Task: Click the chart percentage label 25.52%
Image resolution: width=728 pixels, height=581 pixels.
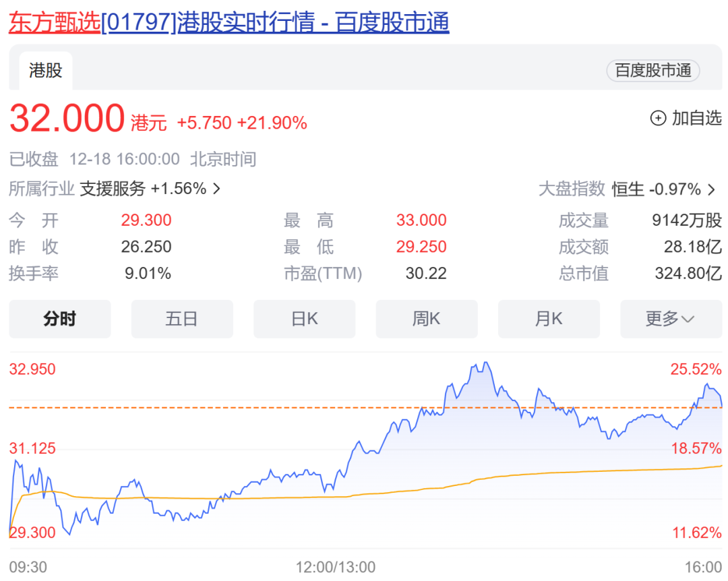Action: click(696, 369)
